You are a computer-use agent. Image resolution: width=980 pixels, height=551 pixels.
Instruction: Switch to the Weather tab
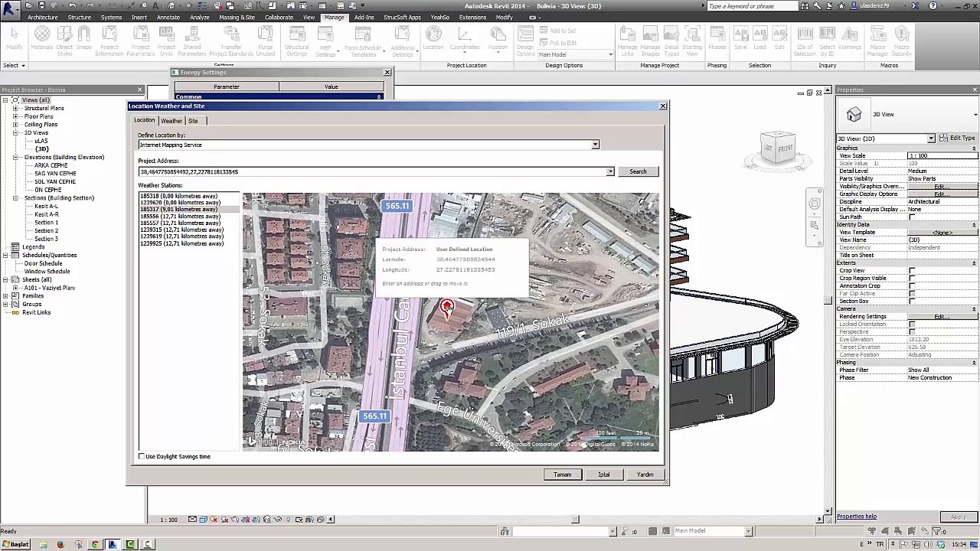click(171, 121)
